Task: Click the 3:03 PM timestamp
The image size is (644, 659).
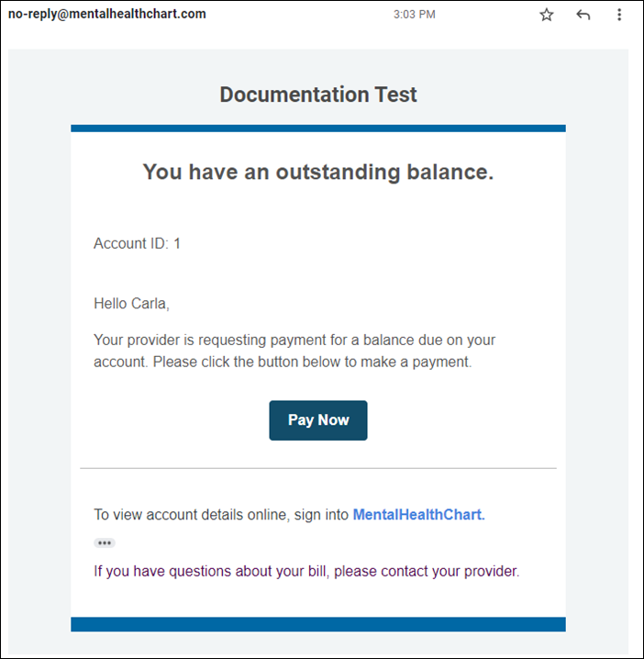Action: pos(414,15)
